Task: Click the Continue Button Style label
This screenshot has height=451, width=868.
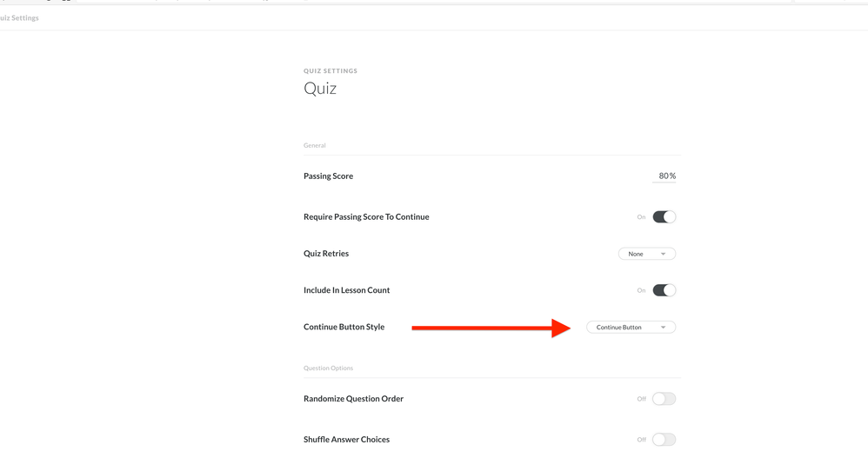Action: coord(344,328)
